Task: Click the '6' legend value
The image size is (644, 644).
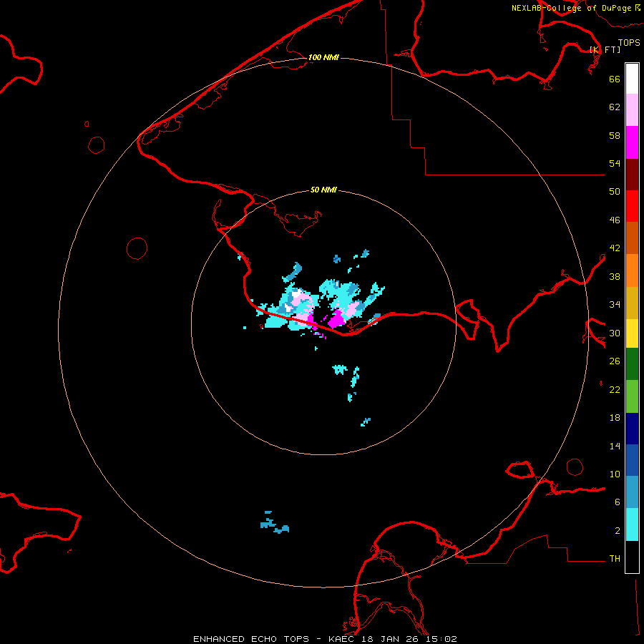Action: click(x=618, y=502)
